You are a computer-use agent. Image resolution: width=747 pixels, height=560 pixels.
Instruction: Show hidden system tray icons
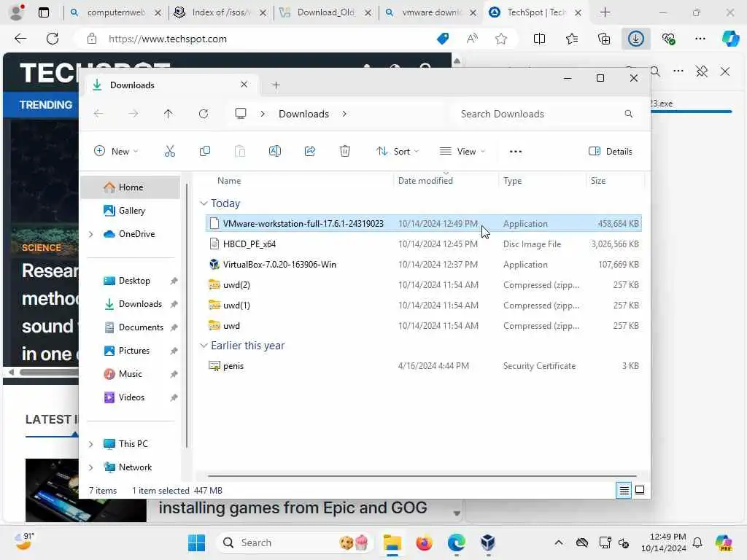pos(558,542)
